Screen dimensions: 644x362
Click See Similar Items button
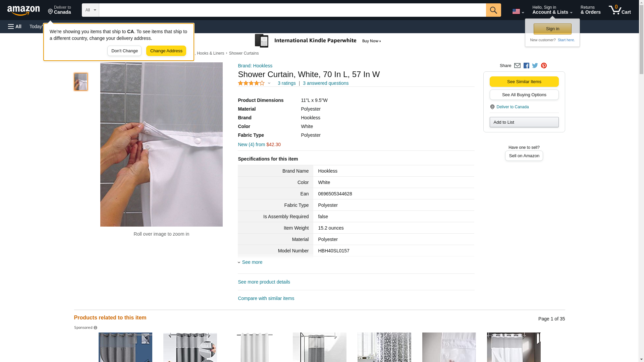[x=524, y=82]
